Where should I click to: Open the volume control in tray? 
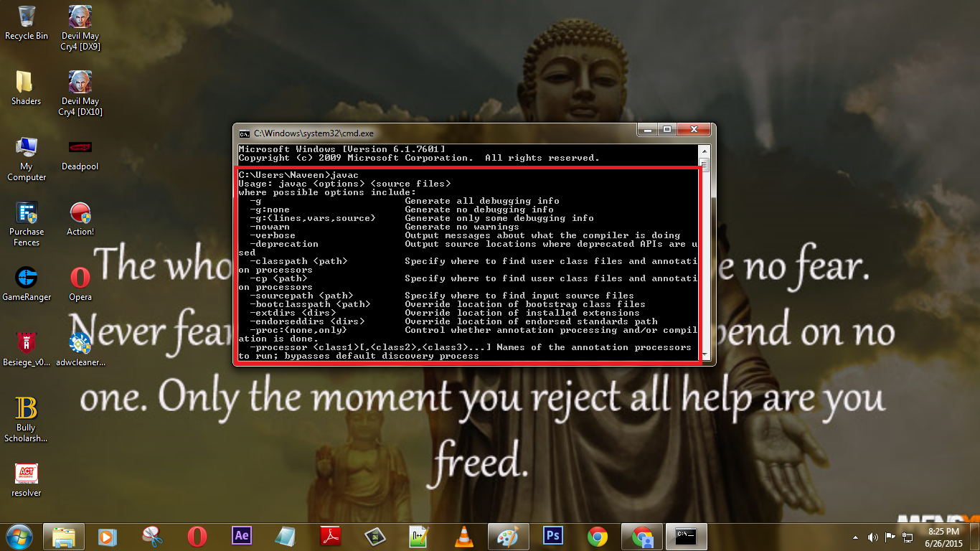click(x=873, y=537)
